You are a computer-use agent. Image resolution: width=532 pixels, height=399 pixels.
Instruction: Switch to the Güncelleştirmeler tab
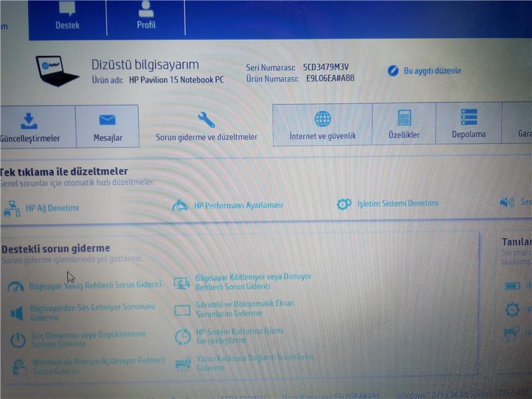(x=38, y=126)
